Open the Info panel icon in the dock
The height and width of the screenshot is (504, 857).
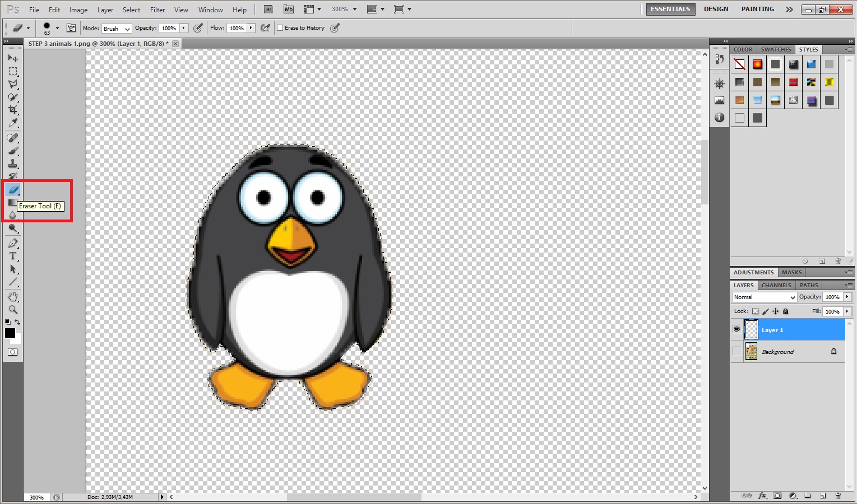click(x=720, y=118)
